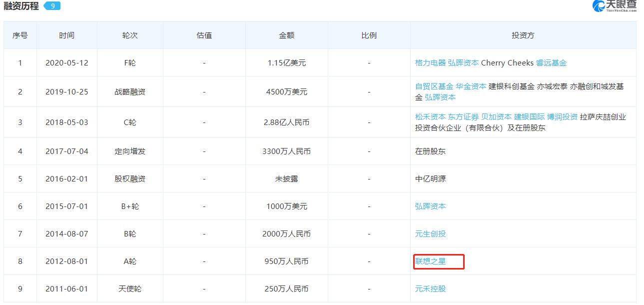Screen dimensions: 644x305
Task: Select the amount 1000万美元
Action: click(286, 206)
